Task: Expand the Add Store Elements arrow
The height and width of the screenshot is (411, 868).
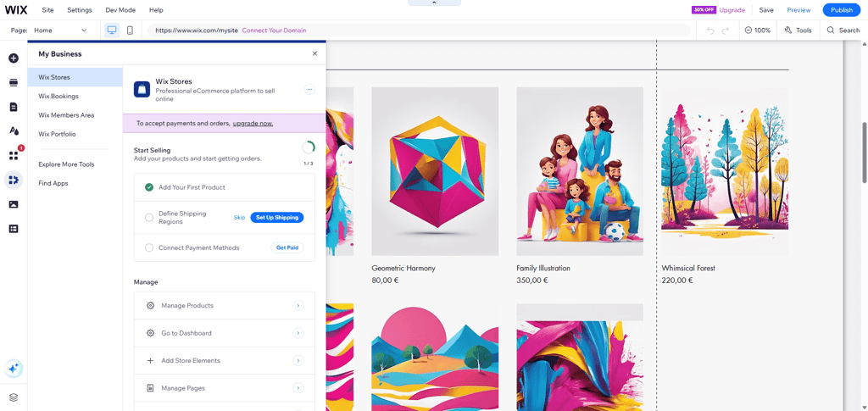Action: pos(298,361)
